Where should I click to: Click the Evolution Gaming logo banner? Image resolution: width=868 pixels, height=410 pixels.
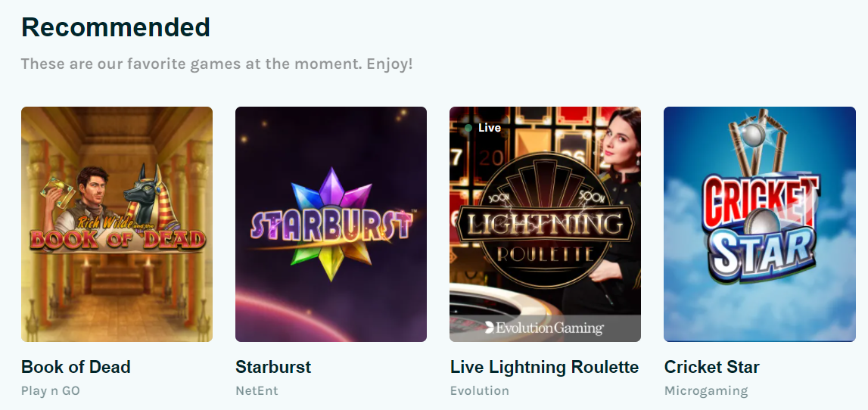click(546, 328)
